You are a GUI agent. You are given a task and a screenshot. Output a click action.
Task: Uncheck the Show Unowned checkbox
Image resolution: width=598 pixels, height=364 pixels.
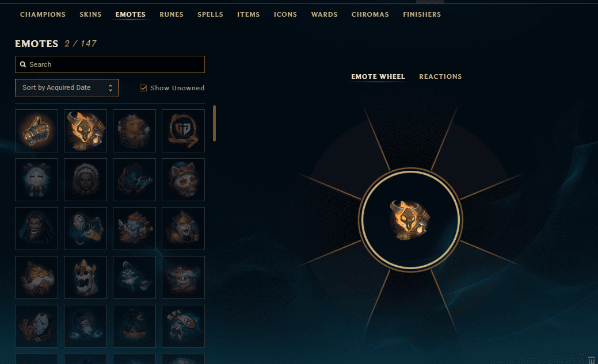pyautogui.click(x=143, y=88)
